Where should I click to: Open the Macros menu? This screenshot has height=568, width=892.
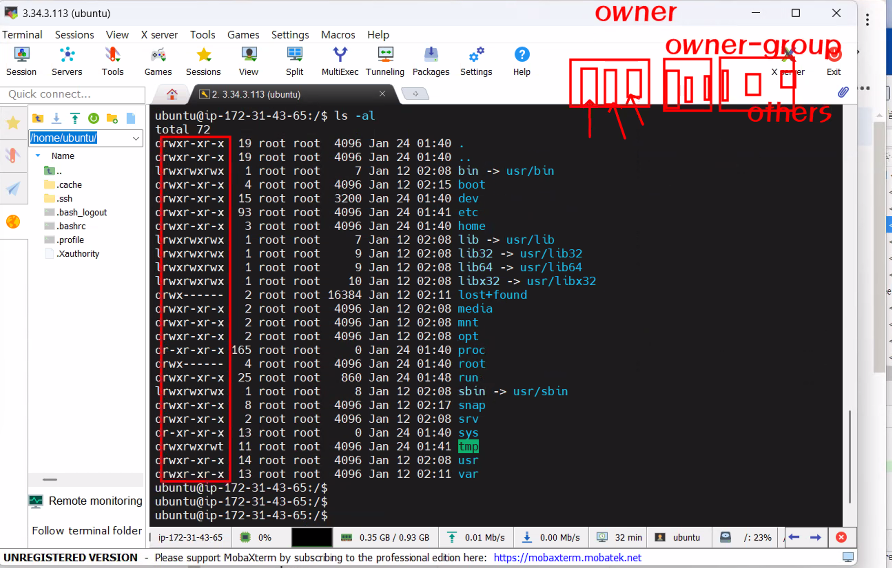click(x=338, y=35)
